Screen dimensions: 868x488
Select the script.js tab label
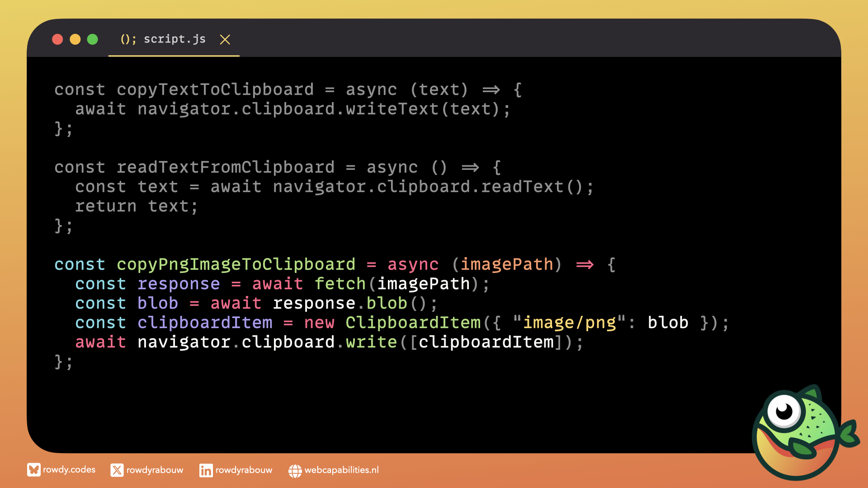pos(175,39)
